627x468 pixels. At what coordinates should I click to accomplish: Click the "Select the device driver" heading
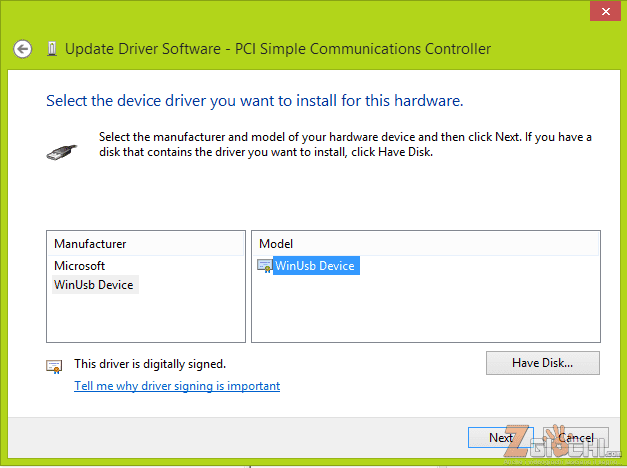point(254,101)
